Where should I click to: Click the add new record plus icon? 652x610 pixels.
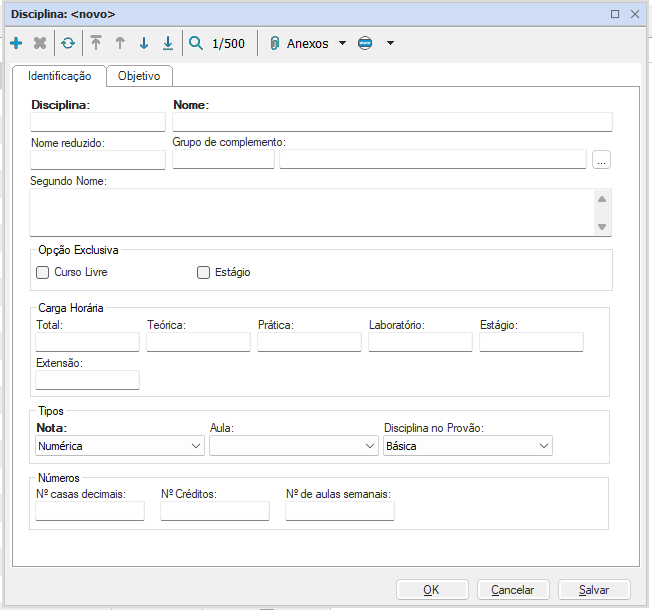tap(16, 44)
